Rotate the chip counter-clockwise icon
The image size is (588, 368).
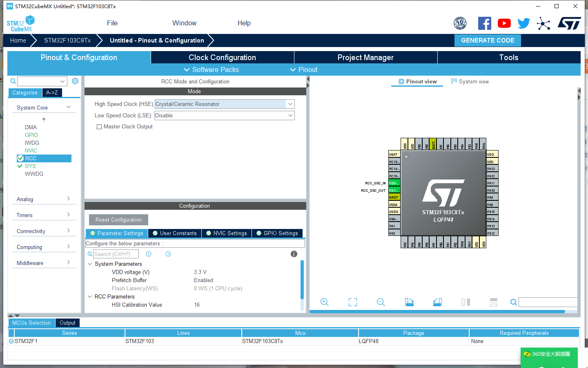pos(437,302)
